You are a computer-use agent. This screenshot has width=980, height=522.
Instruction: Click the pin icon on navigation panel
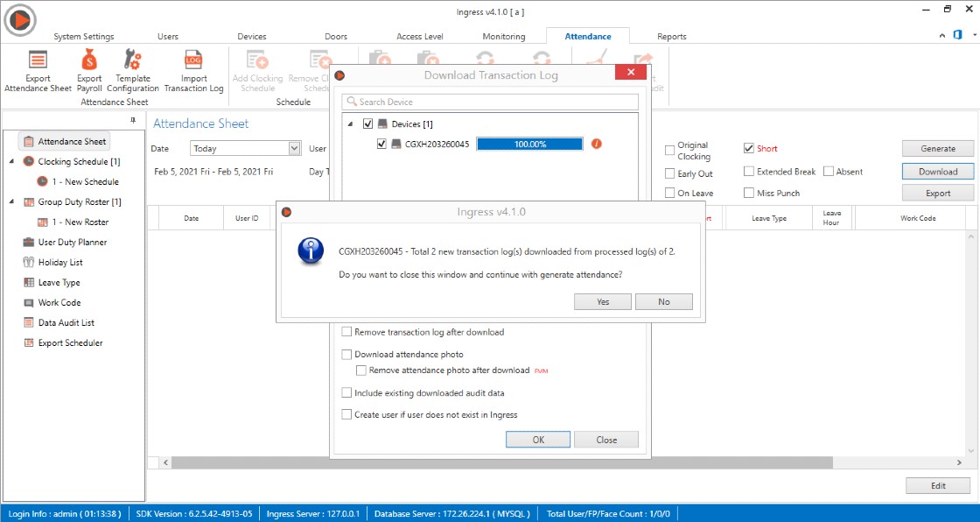point(132,119)
